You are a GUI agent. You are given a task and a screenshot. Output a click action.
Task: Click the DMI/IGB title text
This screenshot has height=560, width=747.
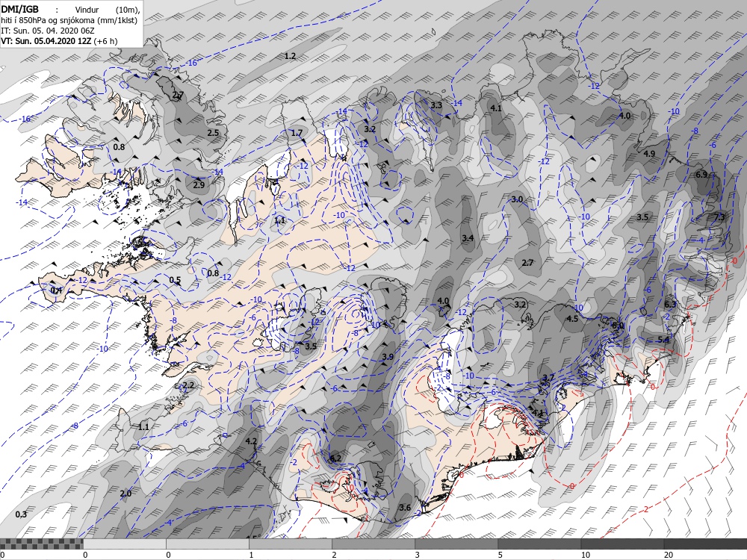pos(19,10)
